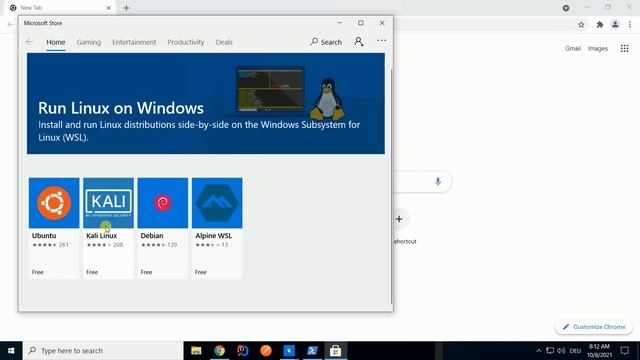
Task: Click the DEU input language indicator
Action: 576,351
